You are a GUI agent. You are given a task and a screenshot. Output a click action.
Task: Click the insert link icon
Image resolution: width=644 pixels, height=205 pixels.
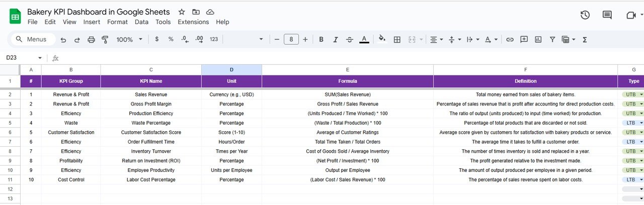pyautogui.click(x=510, y=39)
